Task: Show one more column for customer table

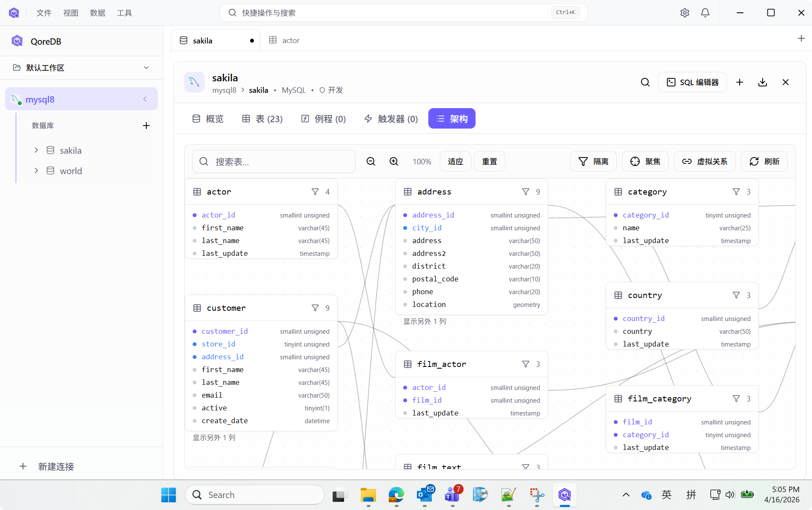Action: coord(214,438)
